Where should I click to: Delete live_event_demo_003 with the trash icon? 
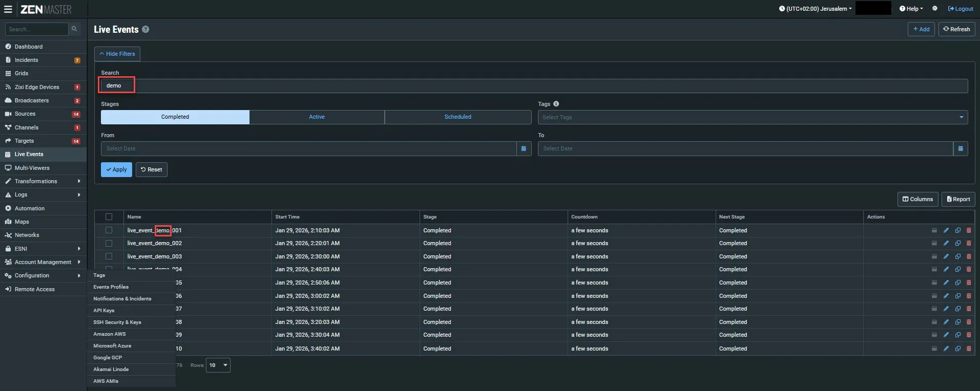pyautogui.click(x=969, y=256)
